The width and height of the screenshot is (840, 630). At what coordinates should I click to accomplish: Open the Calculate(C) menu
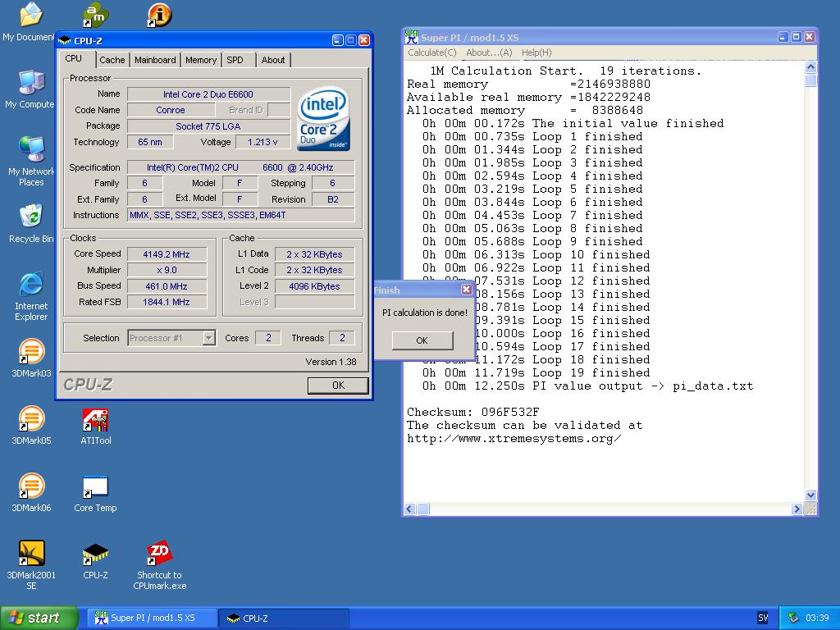432,52
